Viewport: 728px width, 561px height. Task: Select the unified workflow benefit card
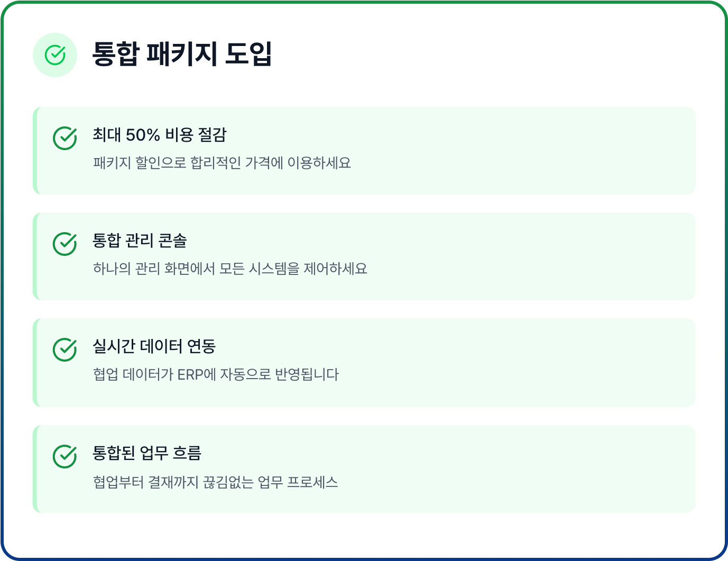point(364,469)
